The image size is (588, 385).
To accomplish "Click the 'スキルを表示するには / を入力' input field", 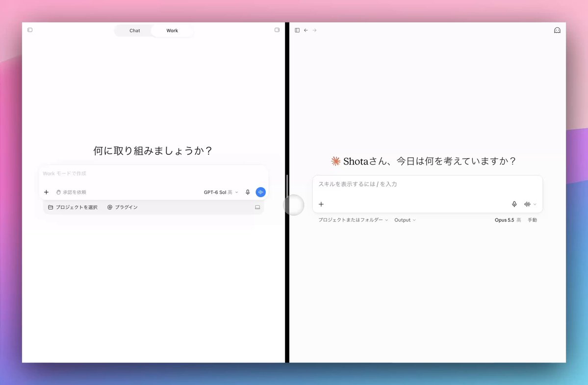I will tap(428, 184).
